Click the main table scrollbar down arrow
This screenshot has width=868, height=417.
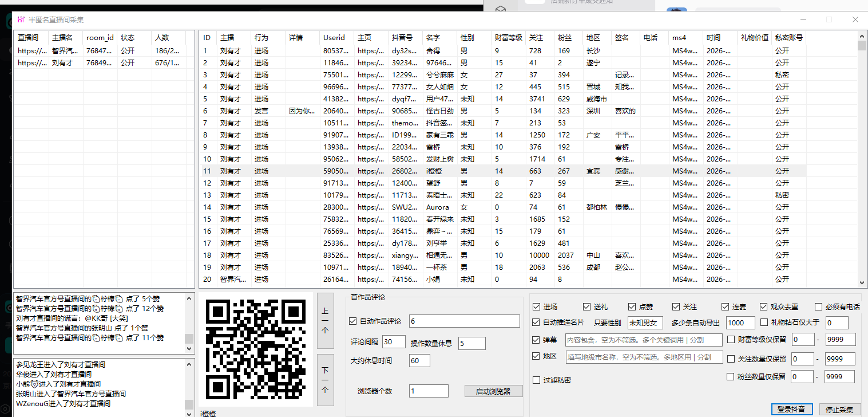(x=862, y=282)
